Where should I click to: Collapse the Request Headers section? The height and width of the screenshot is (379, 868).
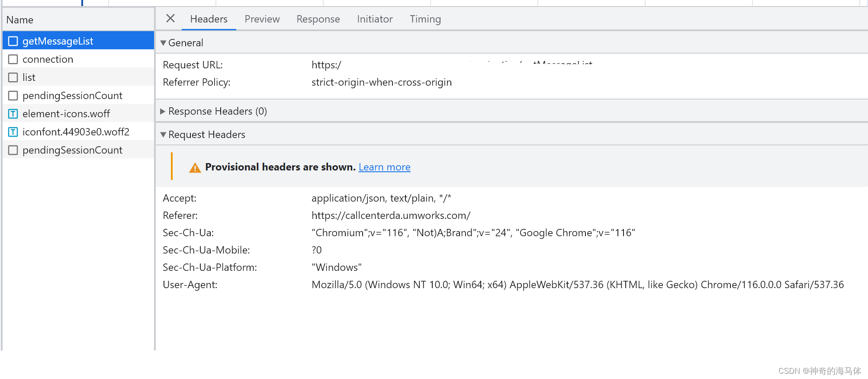(x=163, y=135)
